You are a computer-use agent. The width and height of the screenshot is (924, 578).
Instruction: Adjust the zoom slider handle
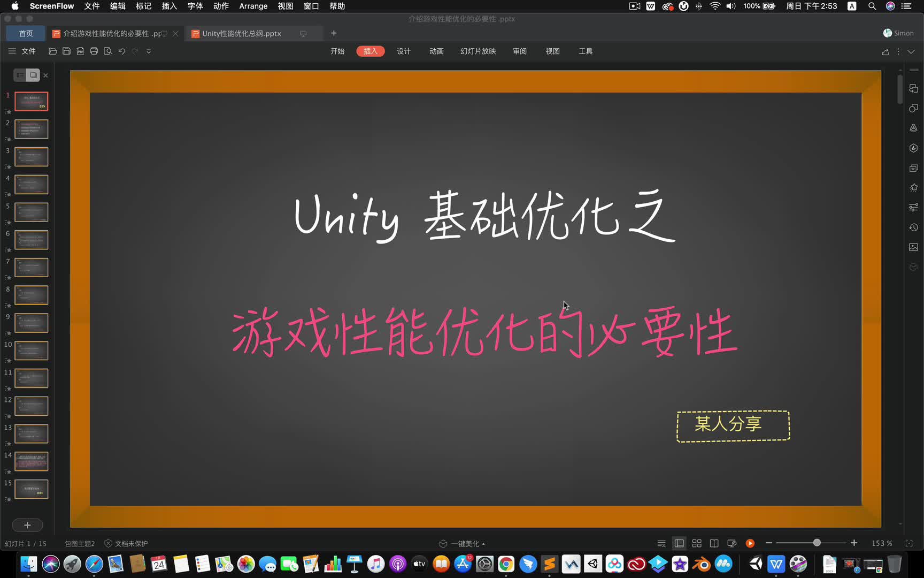pyautogui.click(x=817, y=543)
